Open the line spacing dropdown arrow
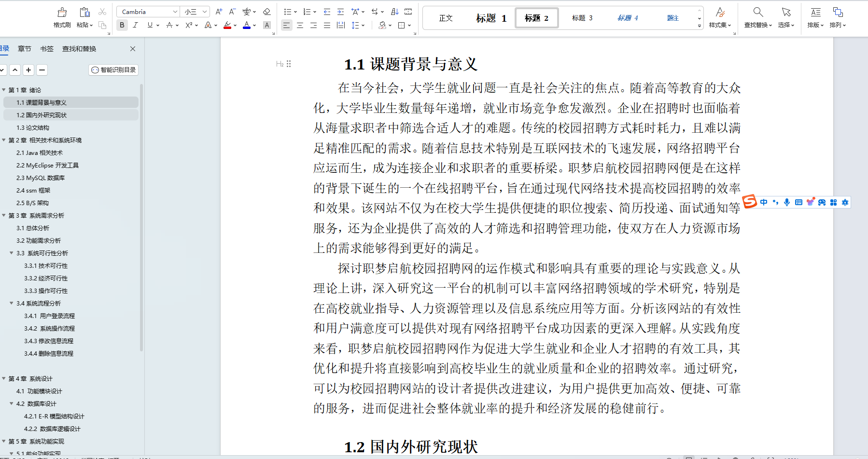The width and height of the screenshot is (868, 459). coord(363,26)
